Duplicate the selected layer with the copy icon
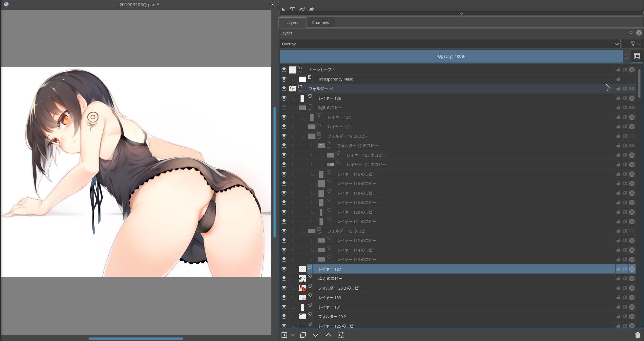644x341 pixels. pyautogui.click(x=303, y=335)
